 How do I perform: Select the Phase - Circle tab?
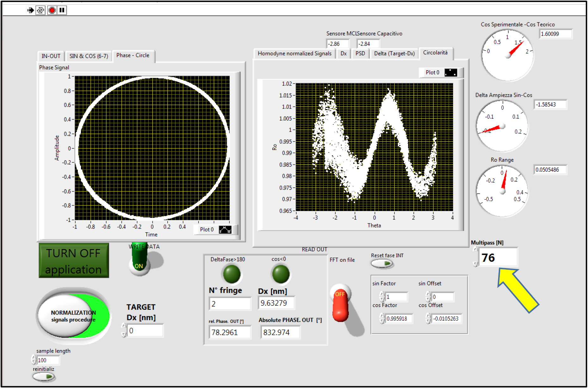(x=133, y=55)
